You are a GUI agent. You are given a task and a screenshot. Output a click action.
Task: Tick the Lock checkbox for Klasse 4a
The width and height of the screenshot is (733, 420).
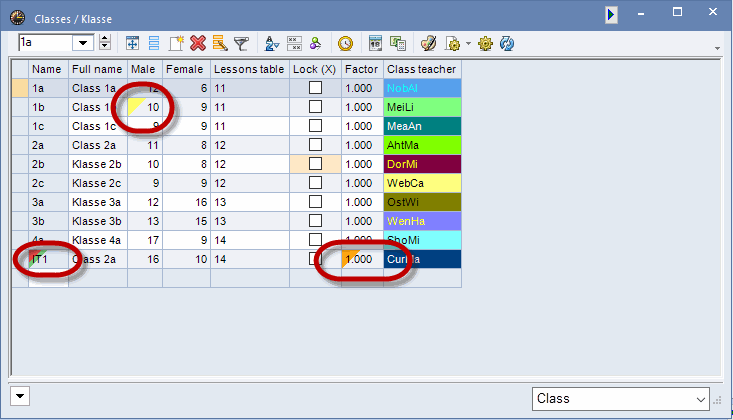(316, 239)
